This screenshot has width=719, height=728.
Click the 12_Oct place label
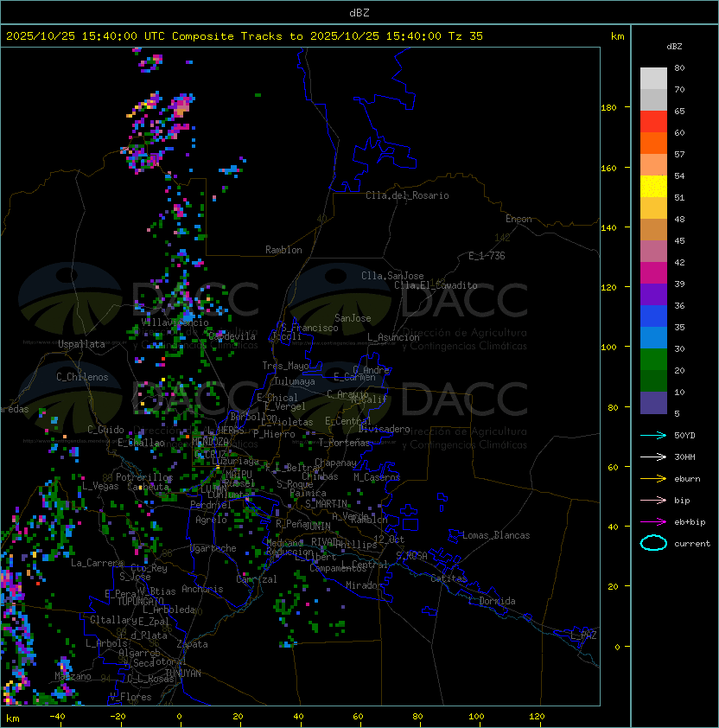click(389, 540)
